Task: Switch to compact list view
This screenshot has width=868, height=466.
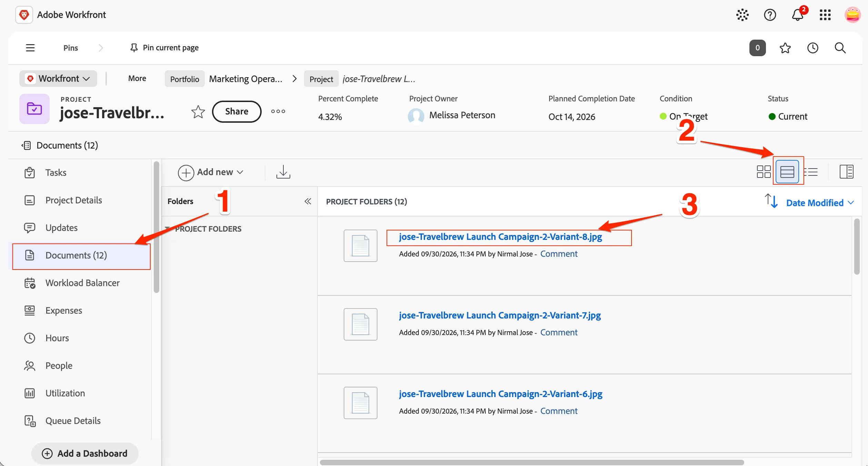Action: pyautogui.click(x=811, y=172)
